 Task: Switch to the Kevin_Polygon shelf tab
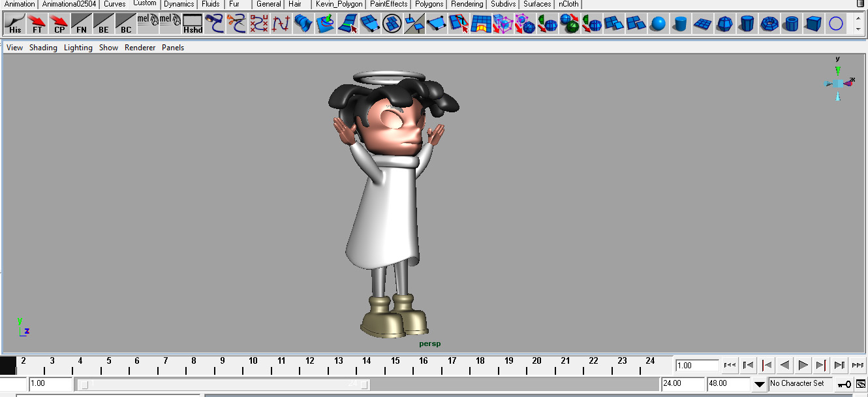coord(339,4)
